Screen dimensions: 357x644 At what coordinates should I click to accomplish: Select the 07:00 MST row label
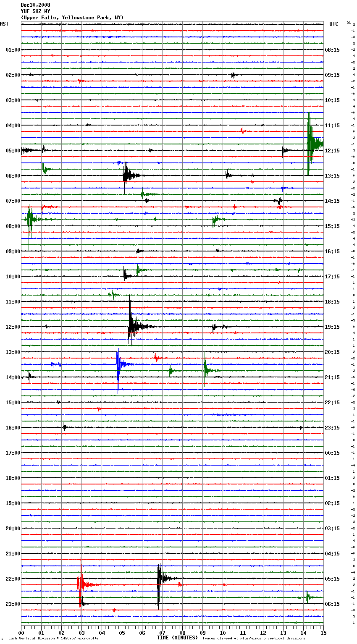13,201
